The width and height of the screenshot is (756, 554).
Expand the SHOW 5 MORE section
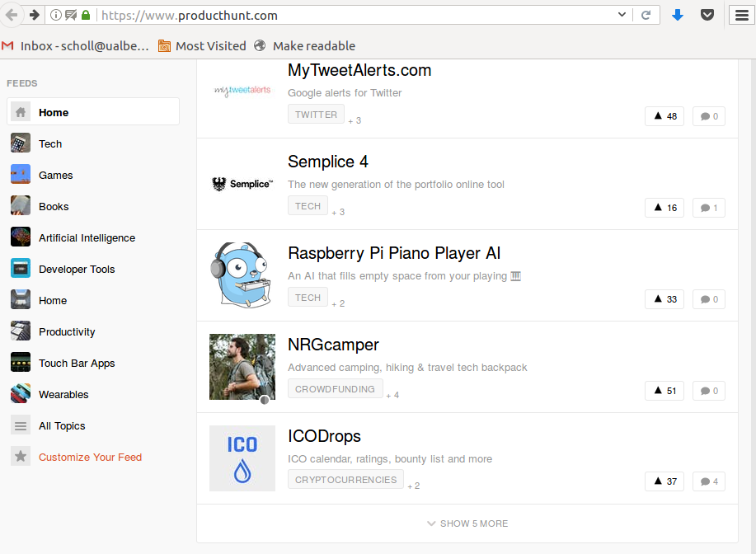pos(467,523)
